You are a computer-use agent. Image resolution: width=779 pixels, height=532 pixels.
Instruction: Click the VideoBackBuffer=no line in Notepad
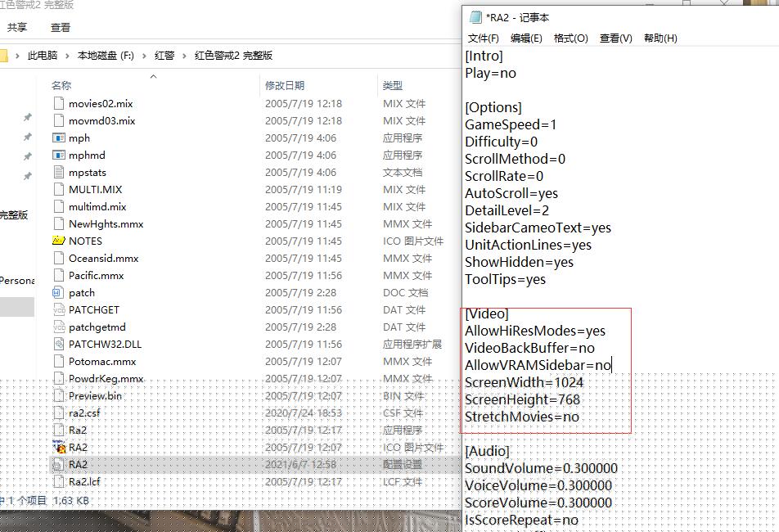click(x=529, y=348)
